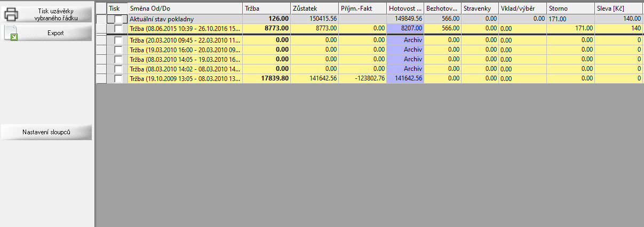Select the Storno column header
The image size is (644, 227).
[x=570, y=9]
